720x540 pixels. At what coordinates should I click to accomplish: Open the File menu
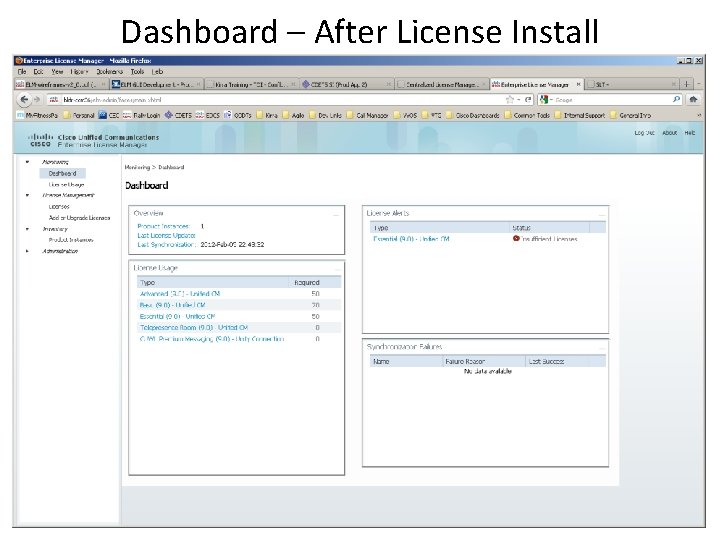pyautogui.click(x=22, y=72)
